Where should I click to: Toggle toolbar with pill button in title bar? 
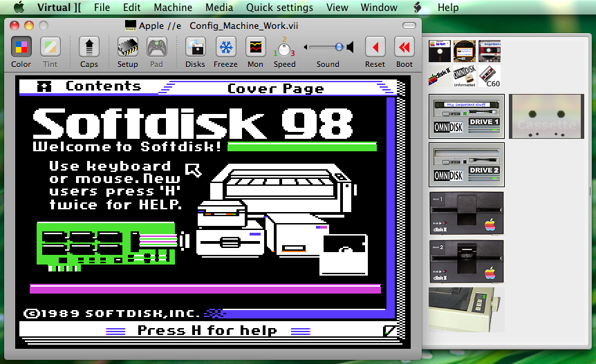point(409,26)
